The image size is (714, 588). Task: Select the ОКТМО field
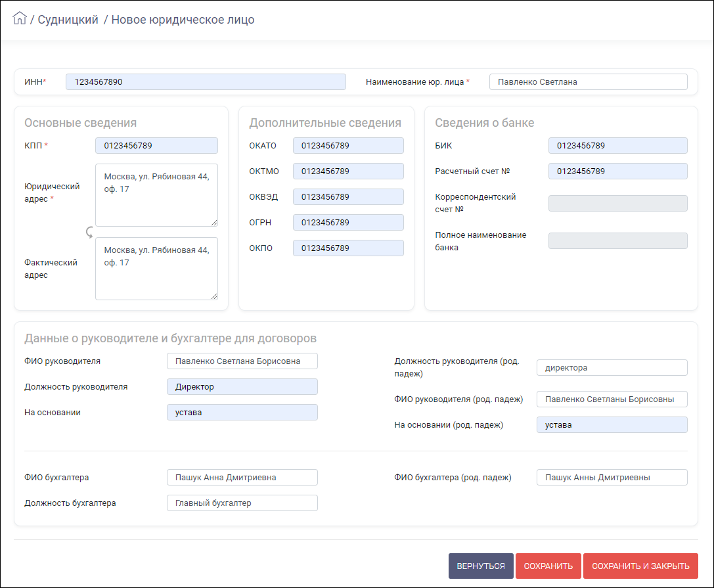point(348,171)
